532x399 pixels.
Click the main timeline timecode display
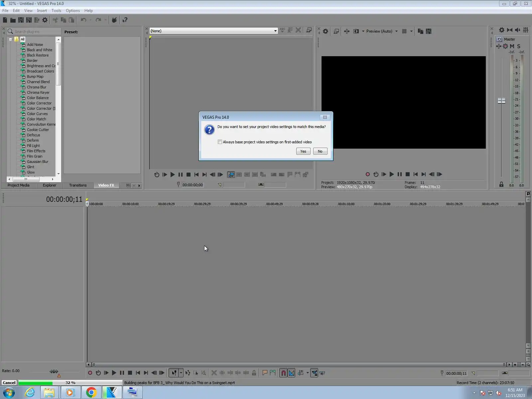coord(64,199)
